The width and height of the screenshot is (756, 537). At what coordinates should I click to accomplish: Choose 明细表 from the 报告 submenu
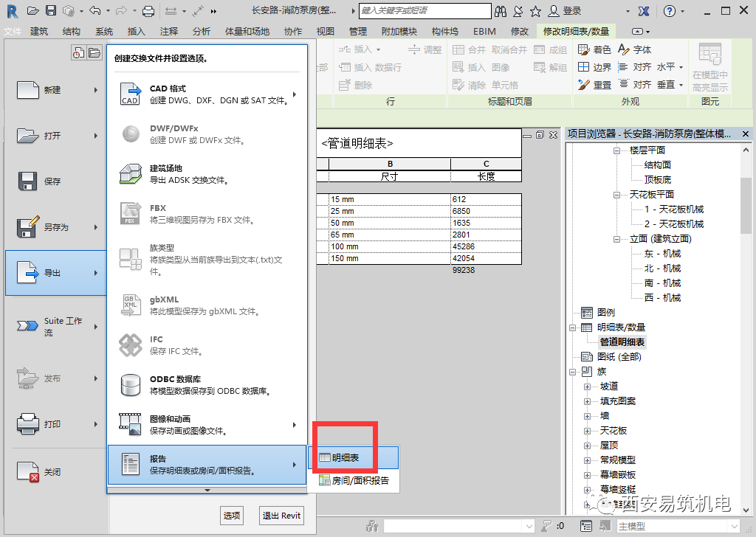tap(348, 457)
